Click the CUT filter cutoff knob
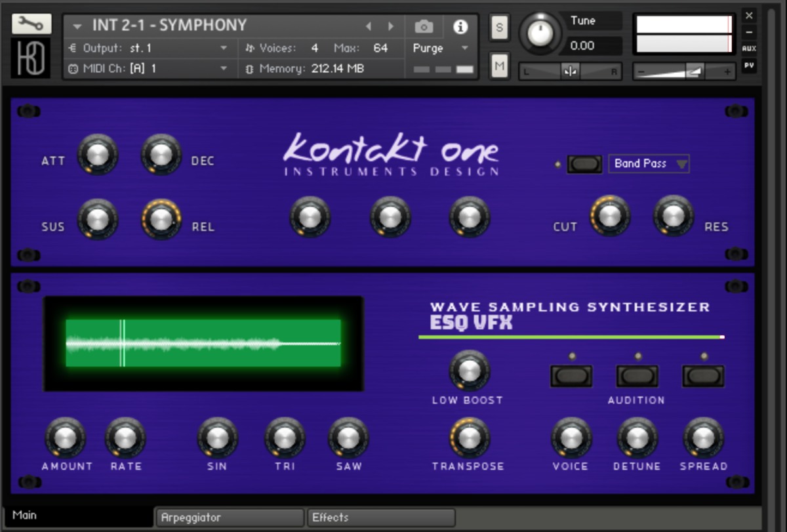Screen dimensions: 787x532 (610, 216)
